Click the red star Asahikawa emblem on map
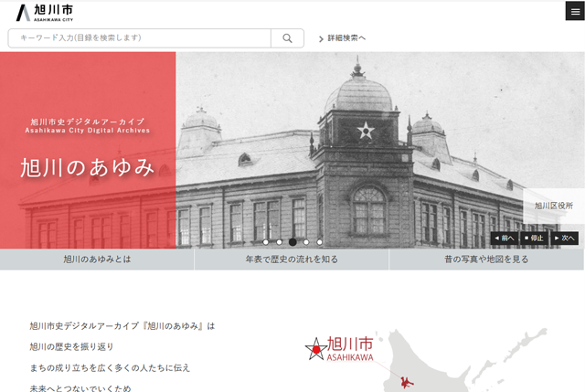 tap(315, 348)
